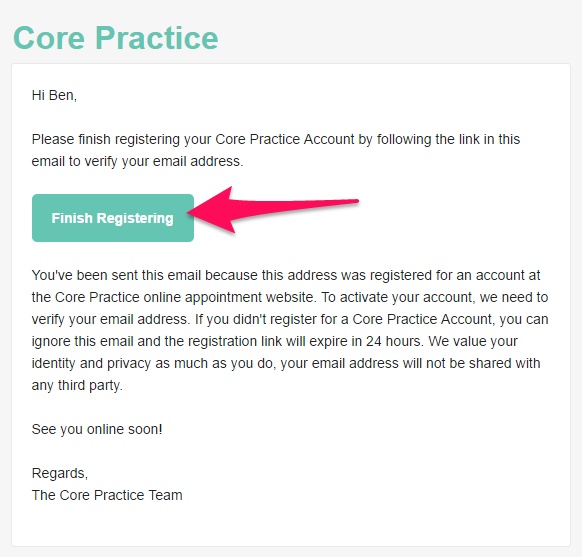Viewport: 582px width, 557px height.
Task: Click the "any third party." closing text
Action: click(x=77, y=385)
